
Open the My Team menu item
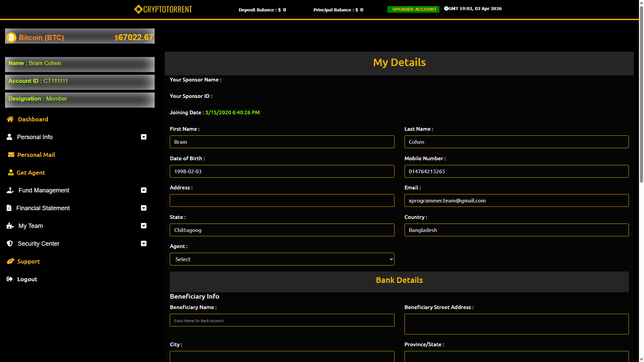(x=31, y=226)
